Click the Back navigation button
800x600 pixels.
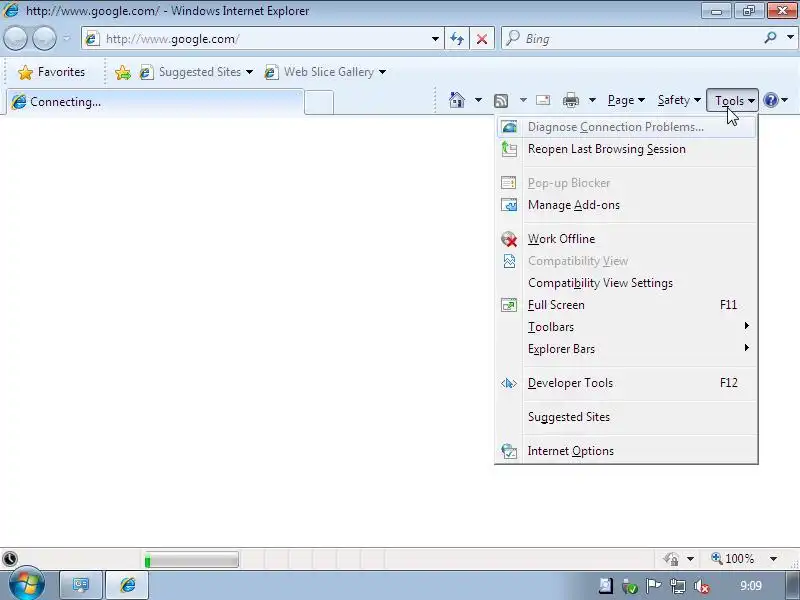pyautogui.click(x=15, y=39)
